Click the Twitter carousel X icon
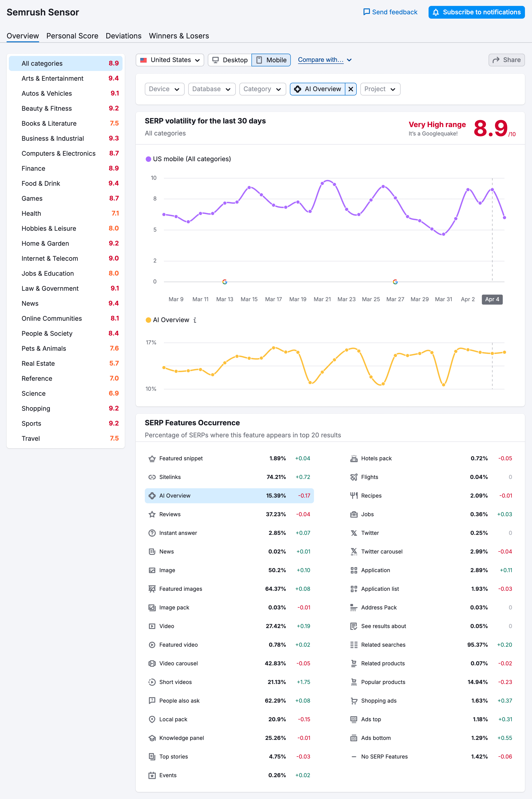Screen dimensions: 532x799 click(354, 552)
